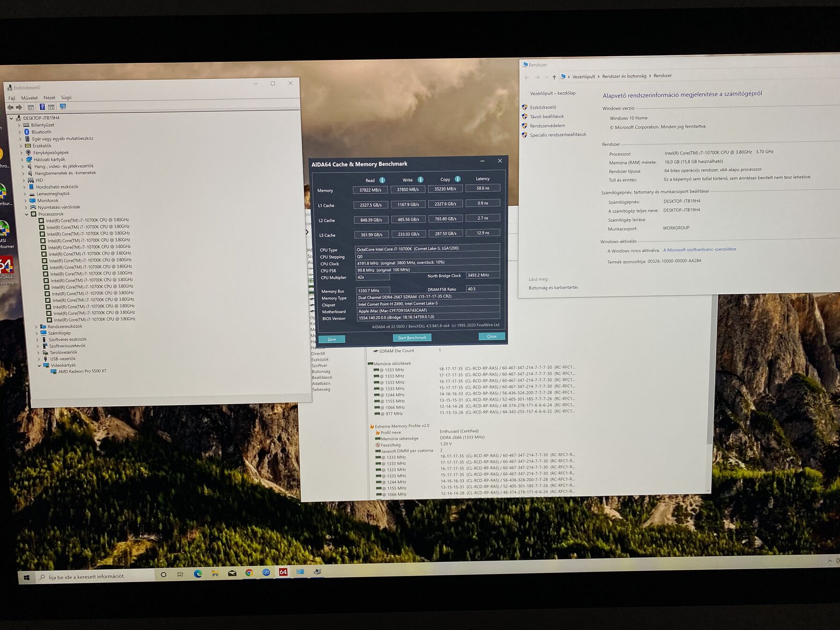Image resolution: width=840 pixels, height=630 pixels.
Task: Open the Nézet menu
Action: point(49,98)
